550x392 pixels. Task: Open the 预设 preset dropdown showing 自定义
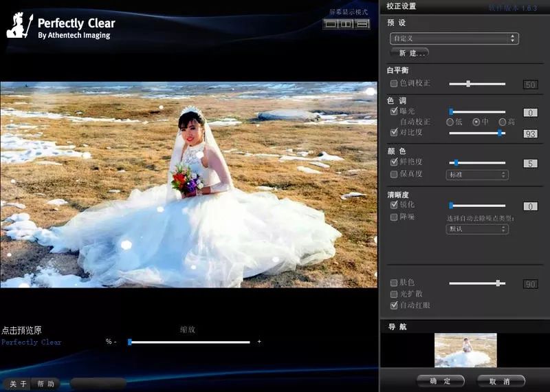(454, 39)
